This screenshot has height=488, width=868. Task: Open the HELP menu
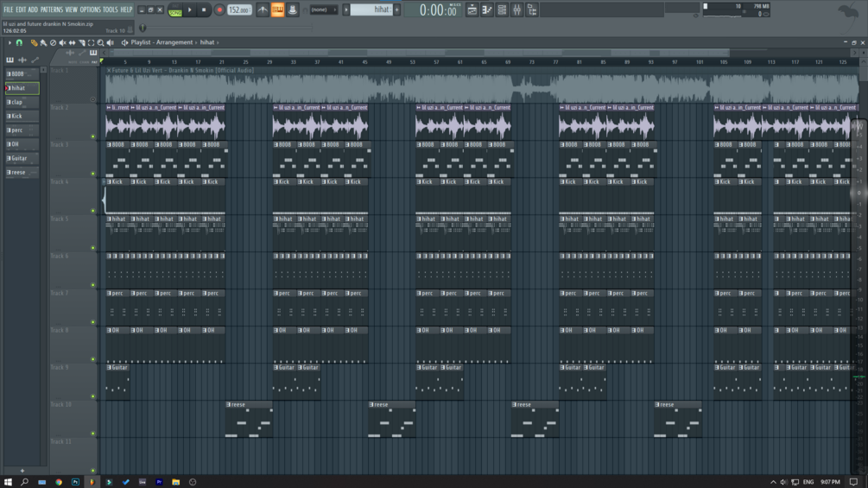click(126, 10)
